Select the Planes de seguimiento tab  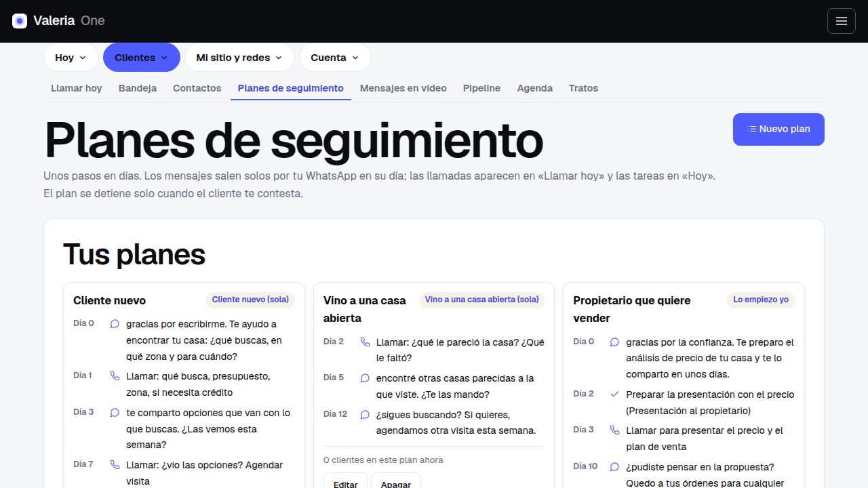pos(291,88)
